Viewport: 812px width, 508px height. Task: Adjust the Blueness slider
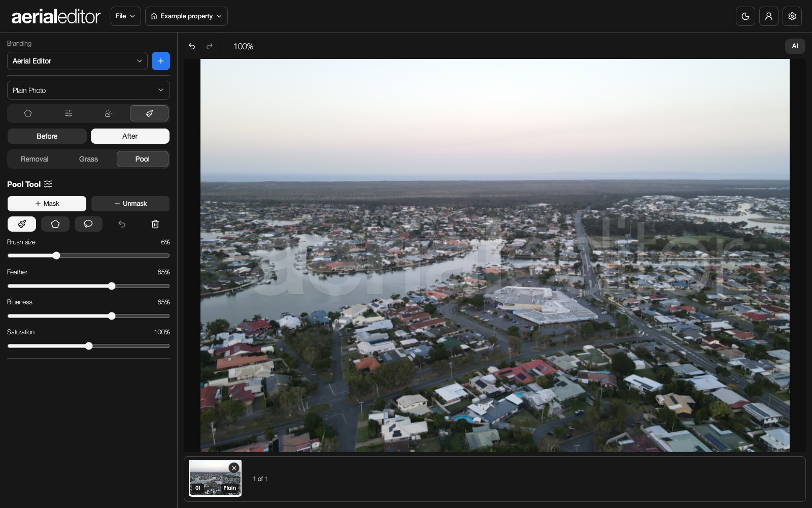tap(88, 316)
